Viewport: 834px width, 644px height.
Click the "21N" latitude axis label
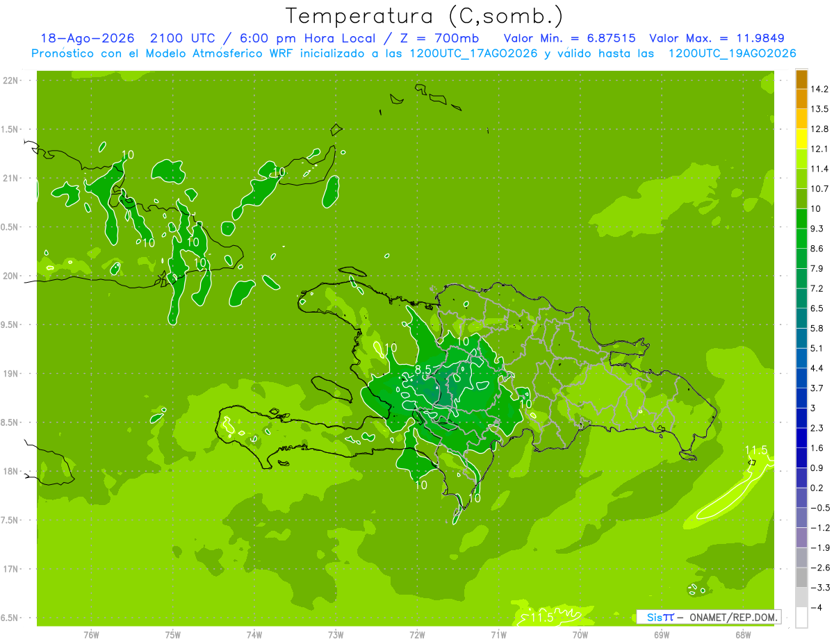tap(11, 178)
